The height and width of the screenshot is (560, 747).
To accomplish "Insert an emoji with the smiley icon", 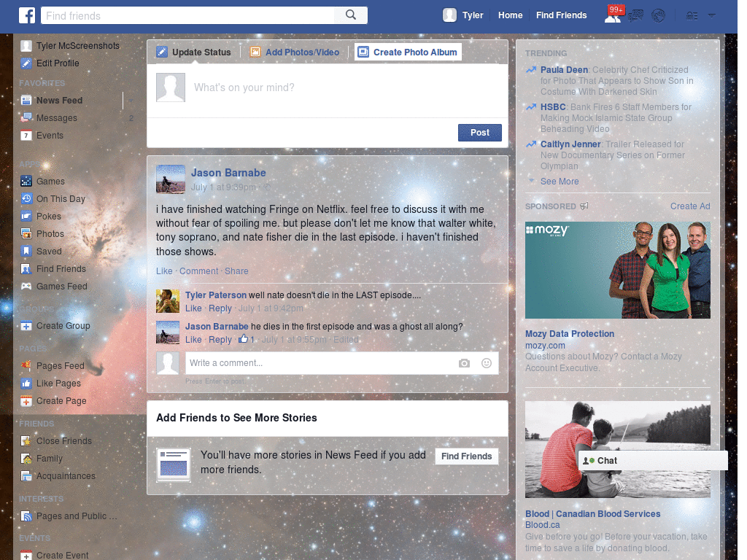I will [x=486, y=362].
